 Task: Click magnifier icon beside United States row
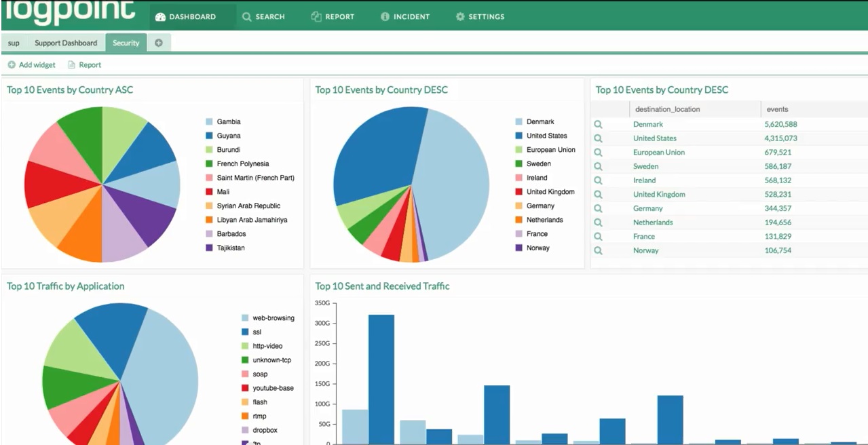coord(598,138)
